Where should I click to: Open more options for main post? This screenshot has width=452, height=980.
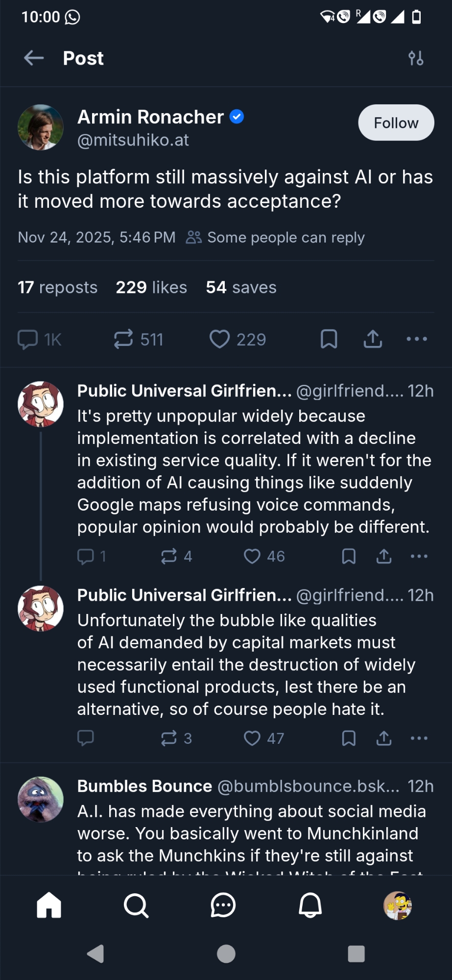(417, 339)
